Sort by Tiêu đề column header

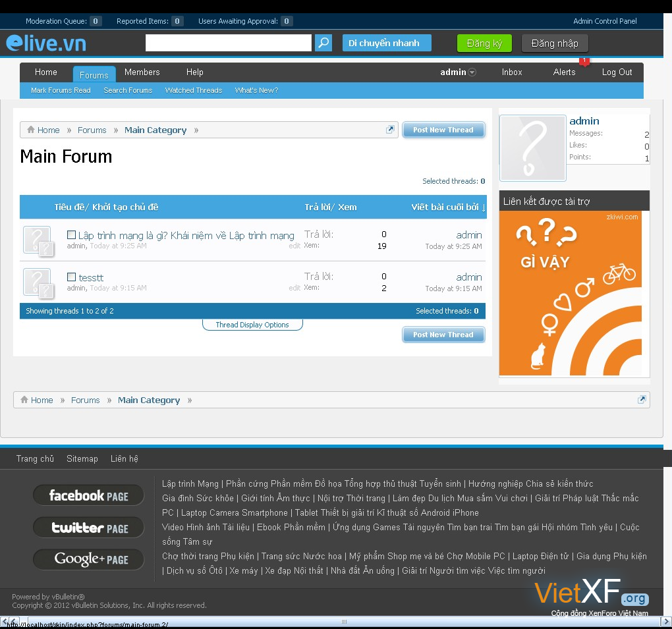[106, 207]
